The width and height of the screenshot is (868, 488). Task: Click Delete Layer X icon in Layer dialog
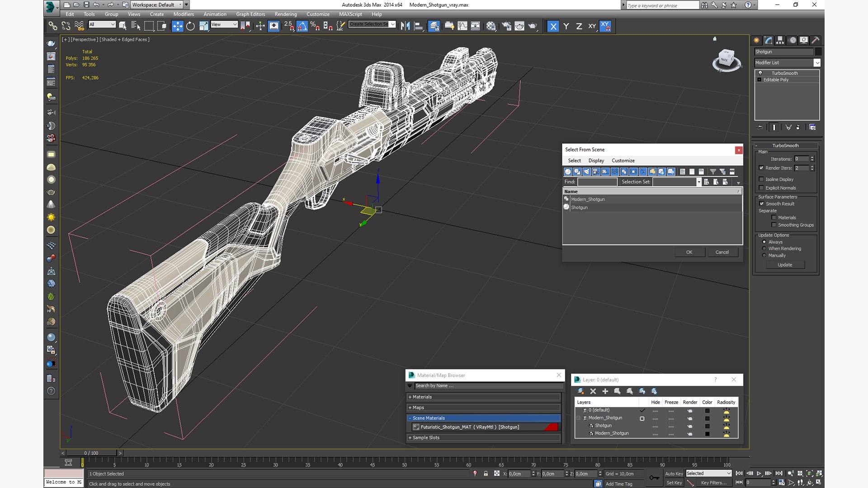[593, 391]
